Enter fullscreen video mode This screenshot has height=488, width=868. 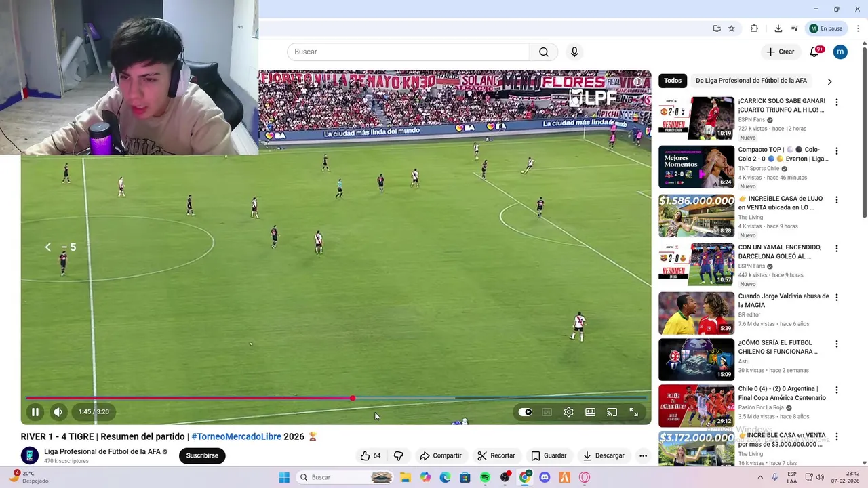click(x=634, y=412)
